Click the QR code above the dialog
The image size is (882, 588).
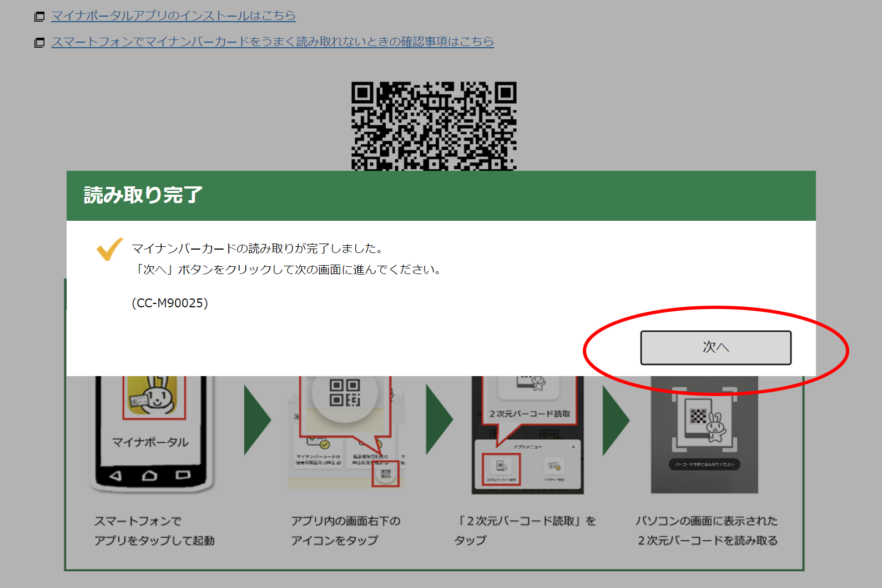[434, 125]
